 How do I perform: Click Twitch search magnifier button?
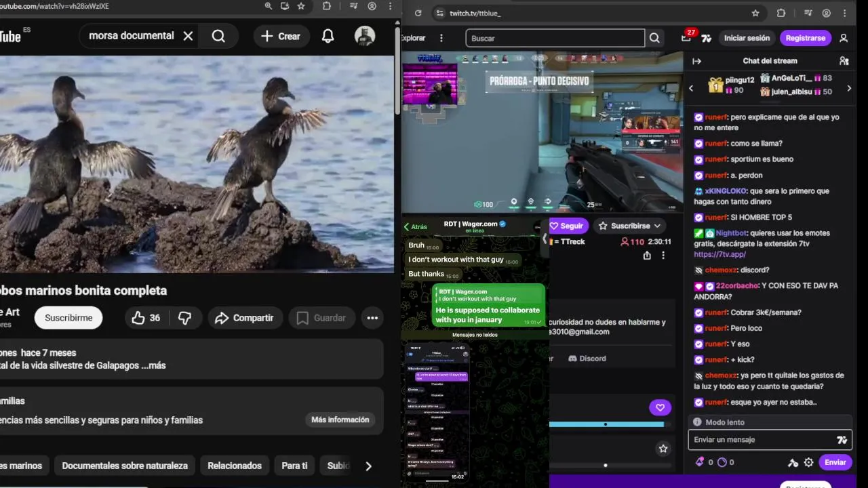(x=654, y=39)
